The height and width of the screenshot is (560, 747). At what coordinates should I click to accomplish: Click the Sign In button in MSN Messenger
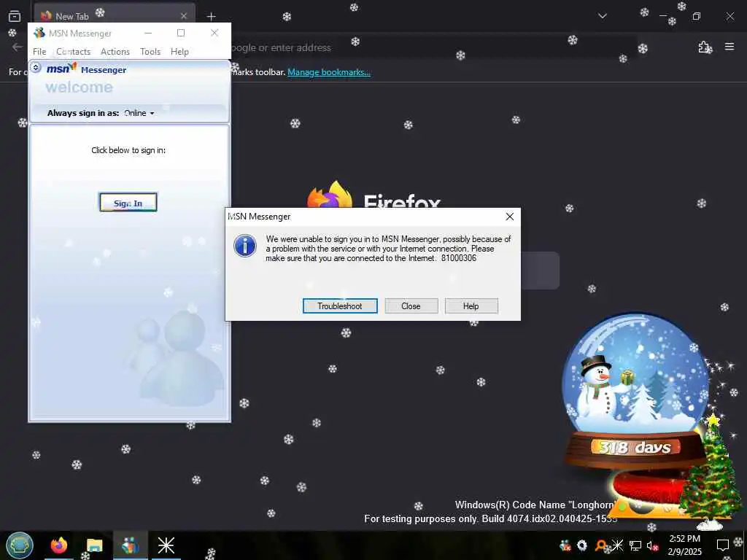(128, 203)
